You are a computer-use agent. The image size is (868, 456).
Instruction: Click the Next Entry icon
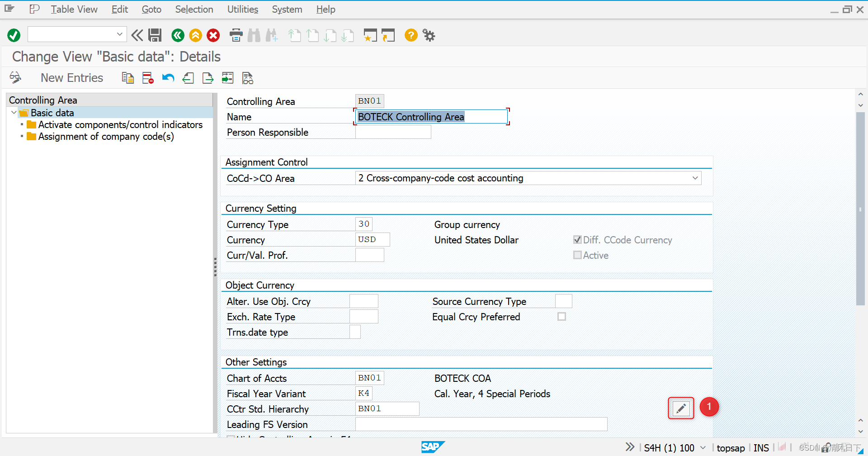(208, 78)
